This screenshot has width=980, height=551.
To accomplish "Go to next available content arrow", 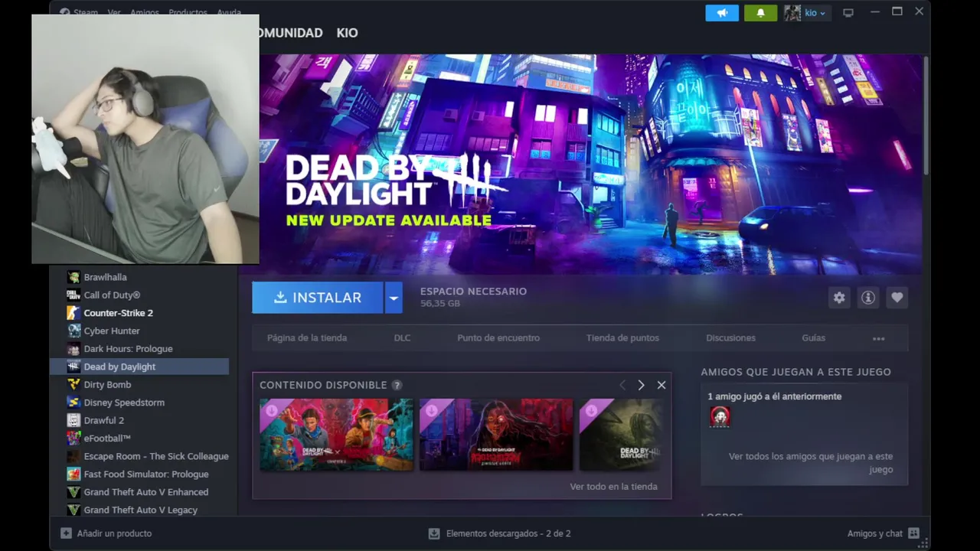I will pos(641,385).
